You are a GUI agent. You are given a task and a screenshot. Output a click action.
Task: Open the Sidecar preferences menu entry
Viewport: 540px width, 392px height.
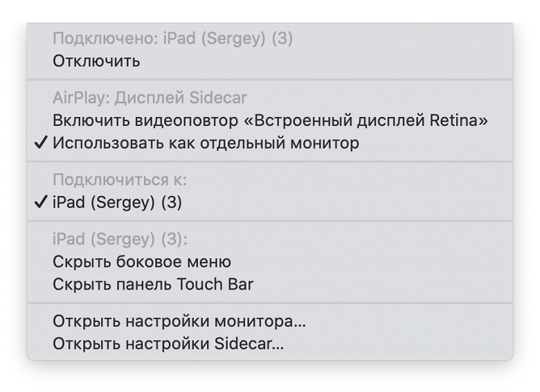pos(168,344)
